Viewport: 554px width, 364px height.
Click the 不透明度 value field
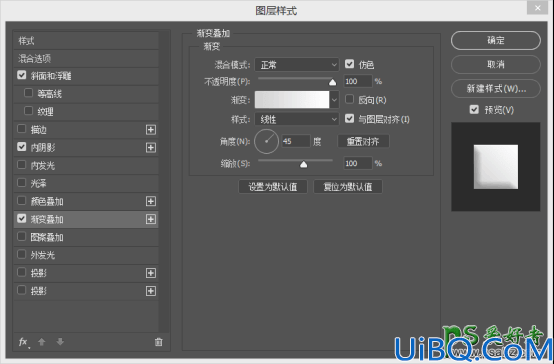[358, 82]
